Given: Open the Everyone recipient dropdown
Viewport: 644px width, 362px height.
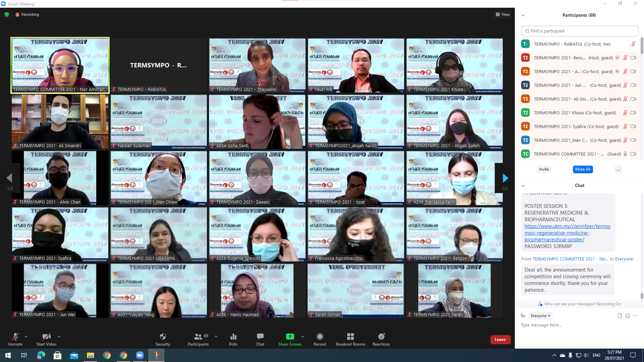Looking at the screenshot, I should click(541, 316).
